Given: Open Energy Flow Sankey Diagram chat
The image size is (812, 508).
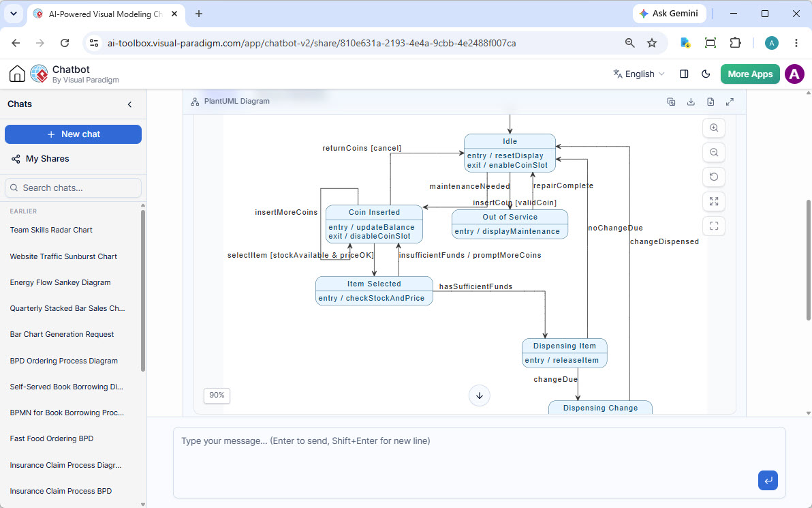Looking at the screenshot, I should (x=60, y=282).
